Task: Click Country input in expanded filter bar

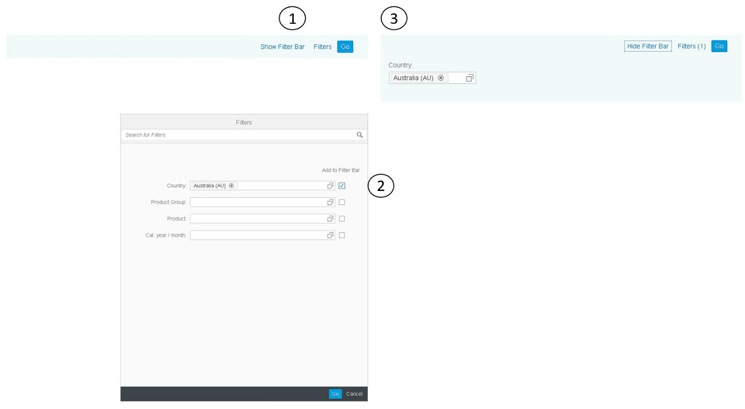Action: click(x=432, y=78)
